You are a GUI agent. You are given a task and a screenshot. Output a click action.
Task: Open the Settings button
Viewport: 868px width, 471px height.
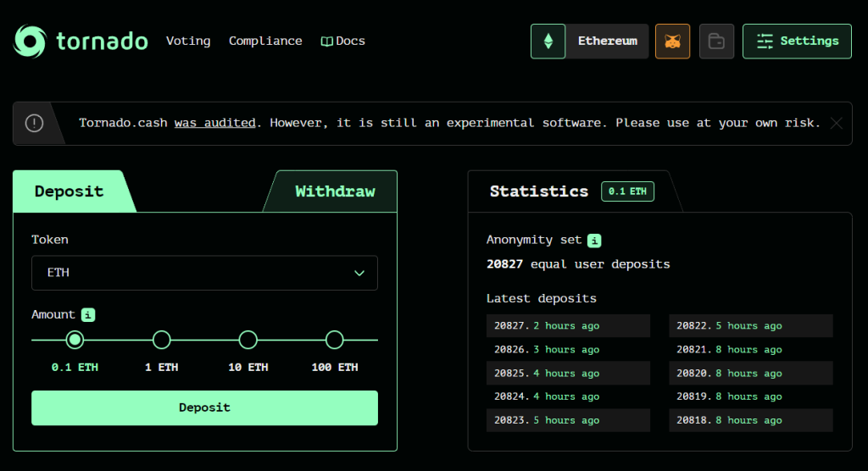pos(797,41)
